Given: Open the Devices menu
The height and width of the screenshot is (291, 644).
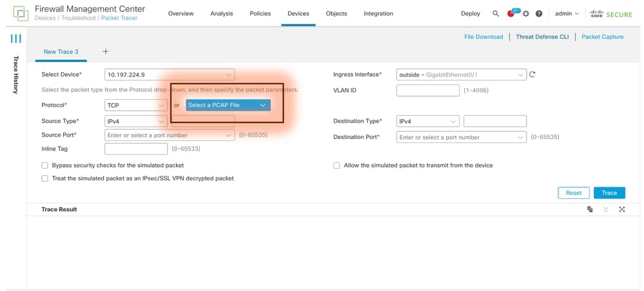Looking at the screenshot, I should pyautogui.click(x=298, y=14).
